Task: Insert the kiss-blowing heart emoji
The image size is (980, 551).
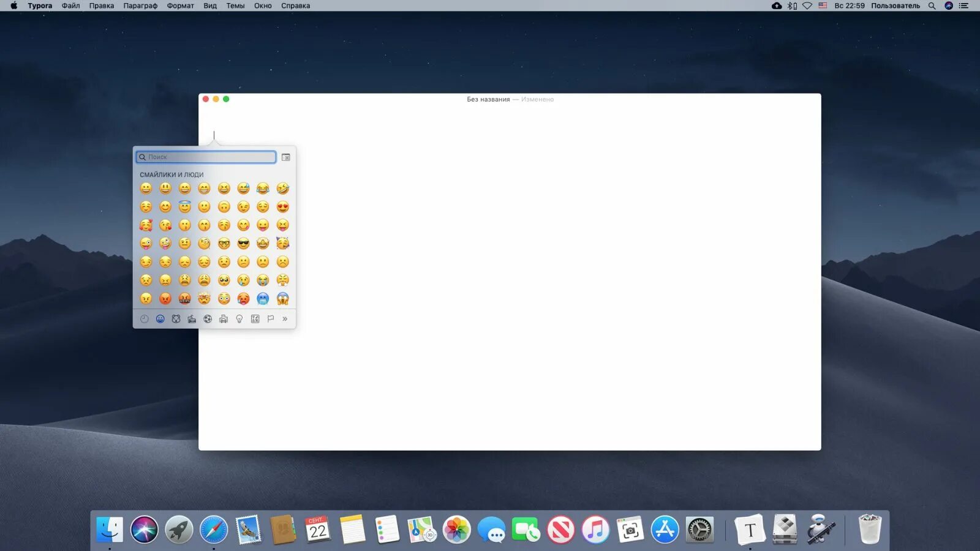Action: (x=165, y=225)
